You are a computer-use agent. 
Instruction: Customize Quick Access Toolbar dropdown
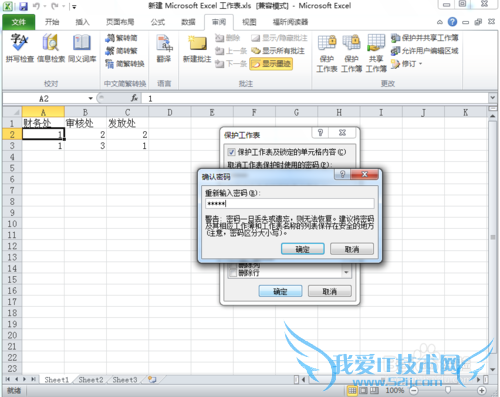point(74,6)
